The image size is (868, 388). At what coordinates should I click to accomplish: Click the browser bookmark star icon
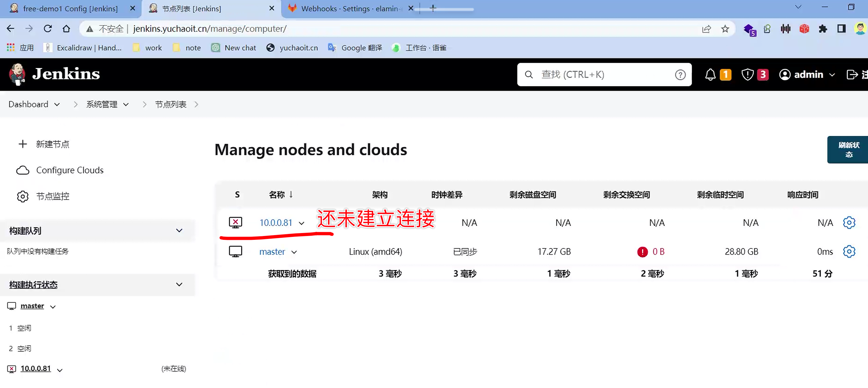tap(725, 29)
